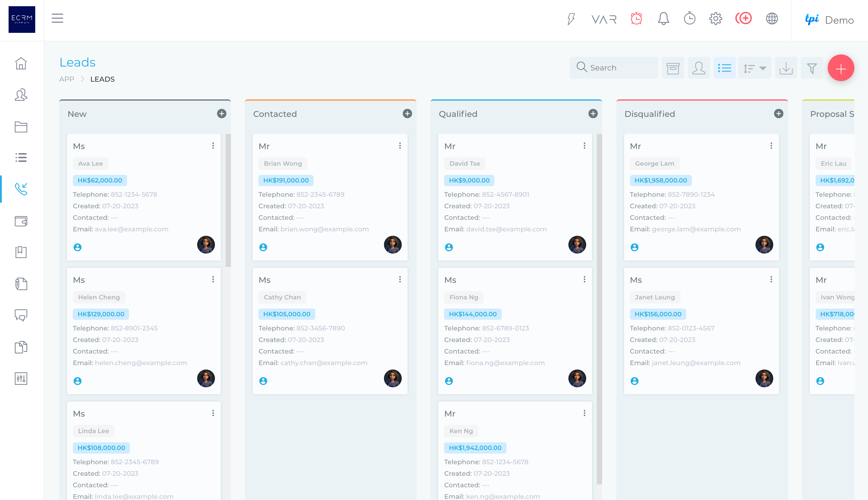The height and width of the screenshot is (500, 868).
Task: Open David Tse card options menu
Action: coord(584,146)
